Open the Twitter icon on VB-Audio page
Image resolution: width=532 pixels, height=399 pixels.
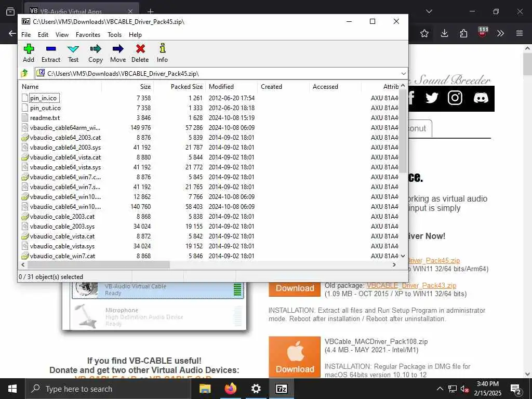pos(432,98)
